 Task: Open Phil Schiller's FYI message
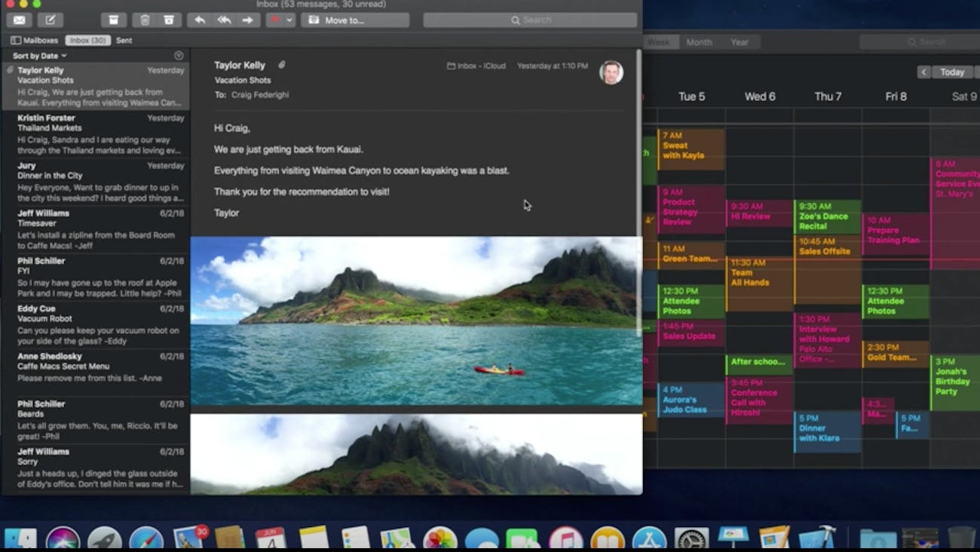point(96,277)
